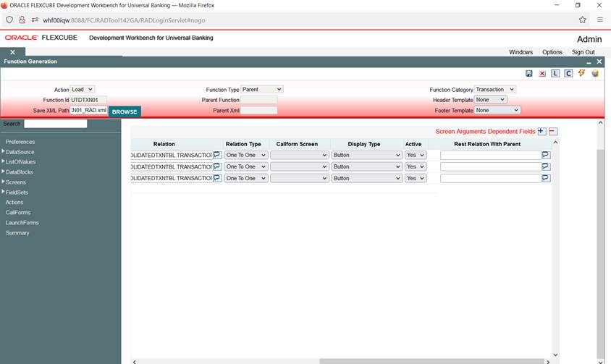This screenshot has width=611, height=364.
Task: Open the Firefox hamburger menu
Action: point(600,20)
